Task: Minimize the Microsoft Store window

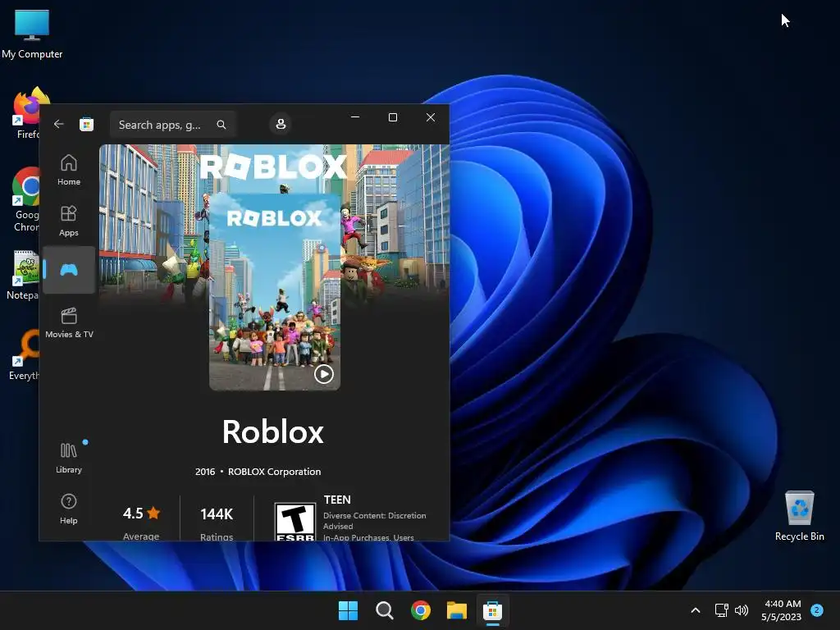Action: 355,116
